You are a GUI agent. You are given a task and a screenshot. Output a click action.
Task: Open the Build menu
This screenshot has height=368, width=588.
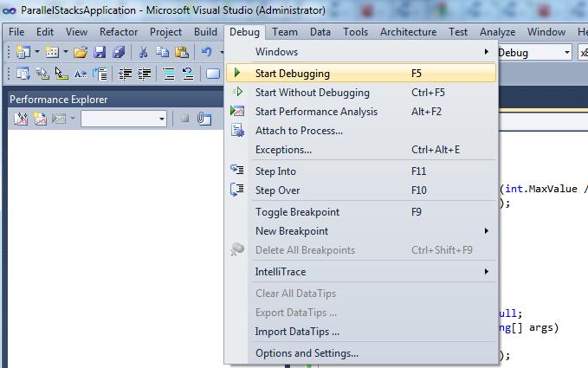pyautogui.click(x=205, y=32)
